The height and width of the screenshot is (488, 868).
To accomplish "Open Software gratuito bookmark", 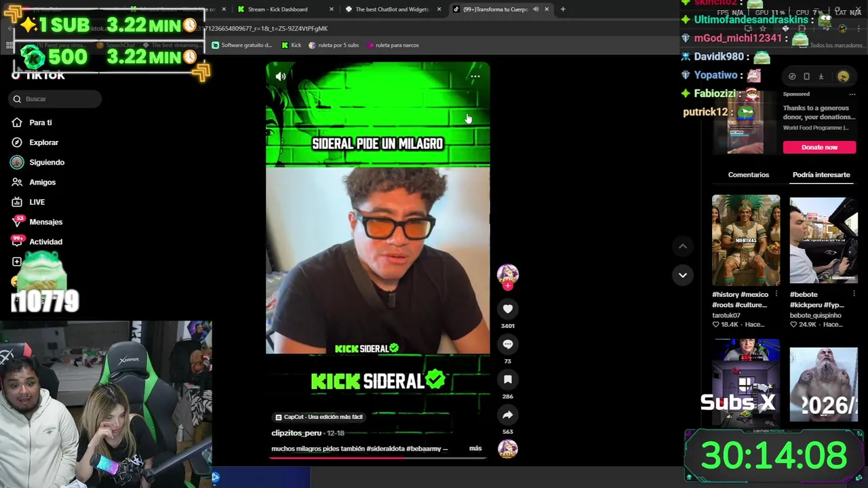I will coord(242,45).
